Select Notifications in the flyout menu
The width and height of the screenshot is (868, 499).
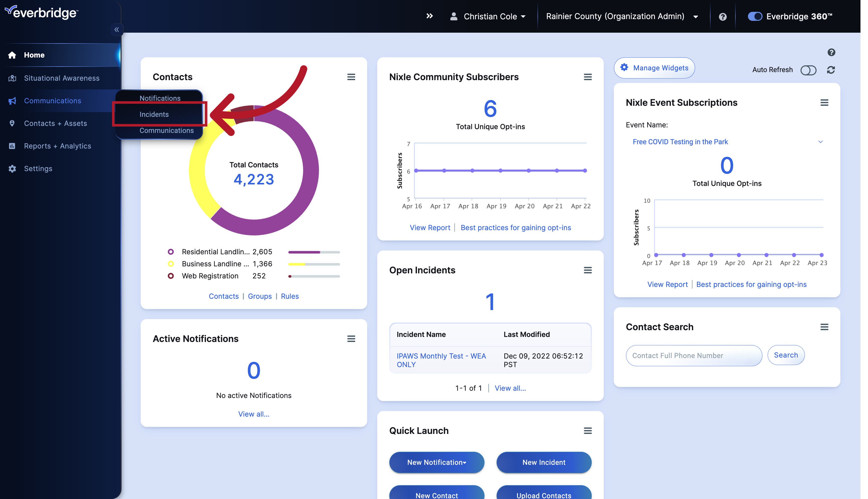[x=160, y=98]
